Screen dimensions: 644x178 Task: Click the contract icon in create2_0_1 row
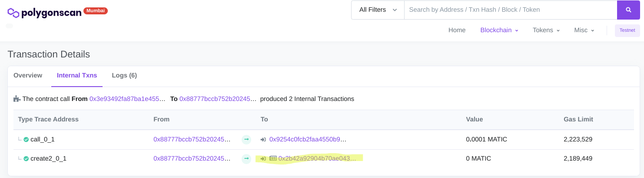(x=273, y=159)
